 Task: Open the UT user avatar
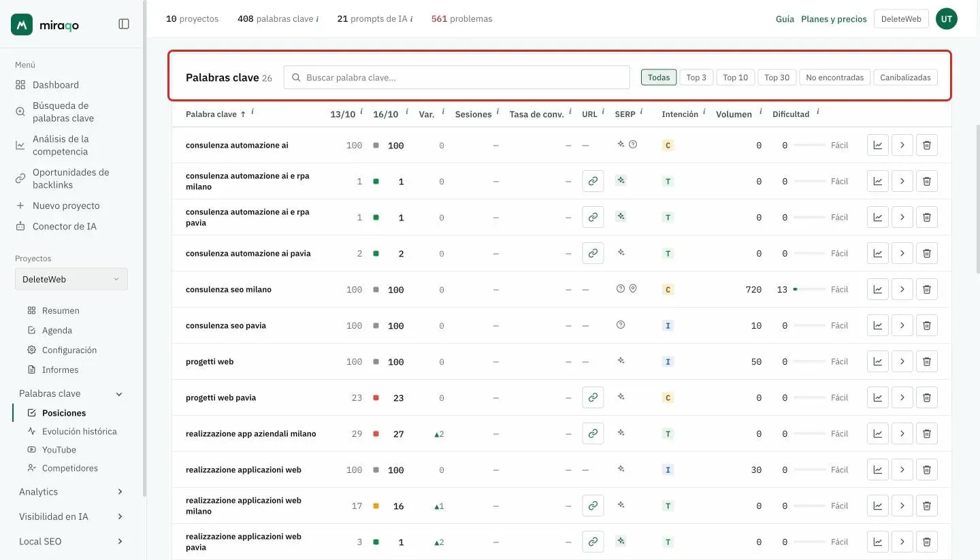947,19
